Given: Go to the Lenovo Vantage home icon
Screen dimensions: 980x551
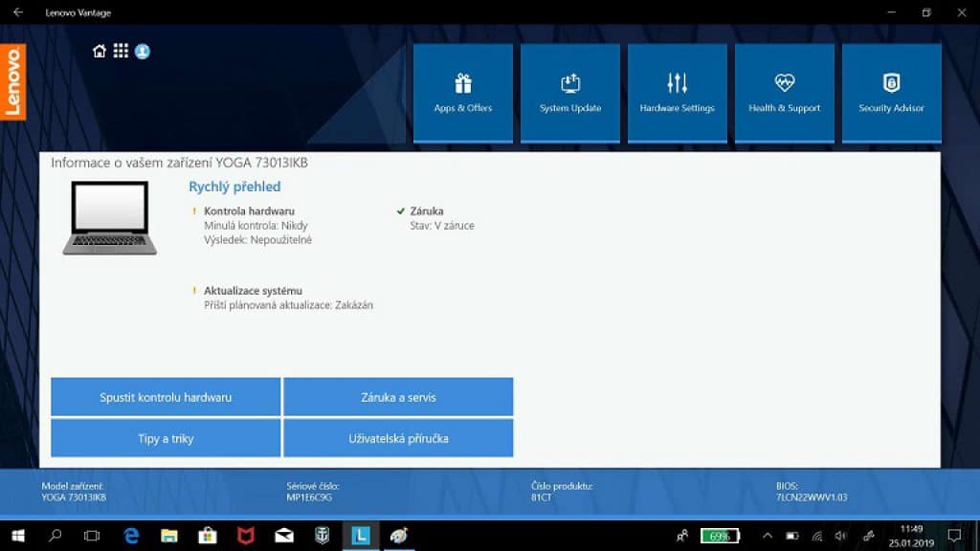Looking at the screenshot, I should click(100, 52).
